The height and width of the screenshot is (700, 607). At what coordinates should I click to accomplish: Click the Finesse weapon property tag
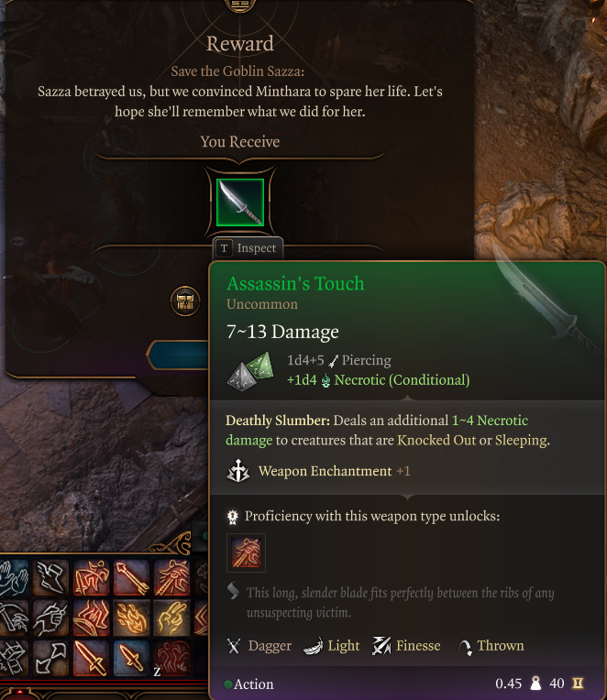(407, 646)
